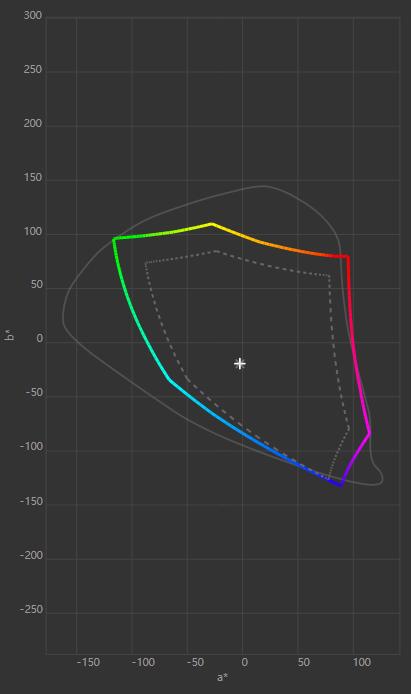Click the 0 tick on vertical axis

click(x=40, y=339)
